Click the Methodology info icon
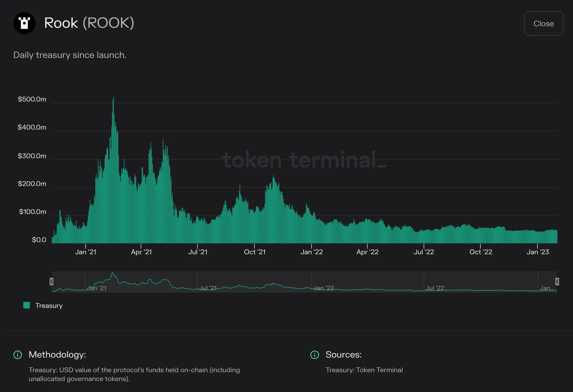Viewport: 573px width, 392px height. [x=18, y=355]
